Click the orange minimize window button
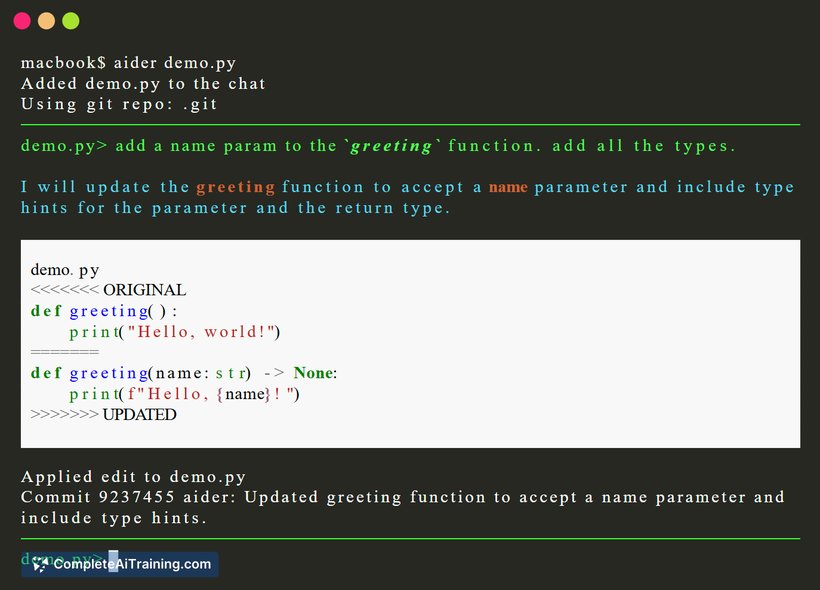Viewport: 820px width, 590px height. coord(47,21)
